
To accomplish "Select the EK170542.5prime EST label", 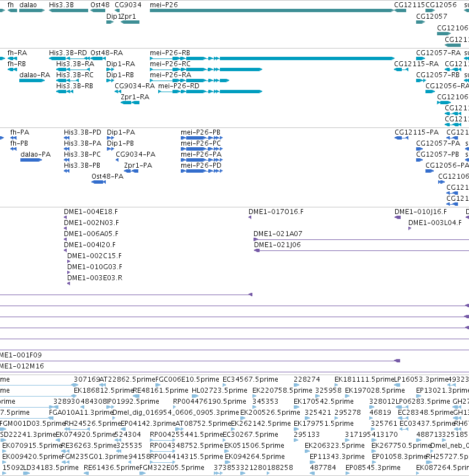I will 324,402.
